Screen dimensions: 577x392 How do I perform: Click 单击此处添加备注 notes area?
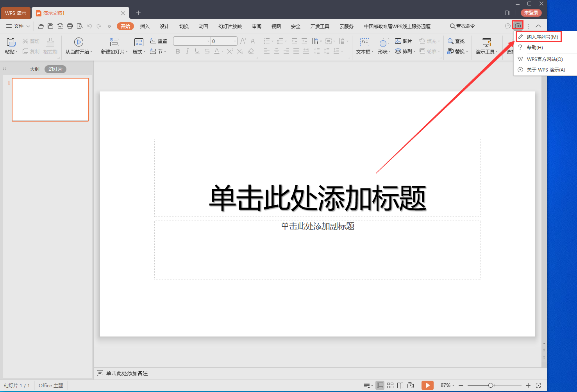tap(127, 373)
